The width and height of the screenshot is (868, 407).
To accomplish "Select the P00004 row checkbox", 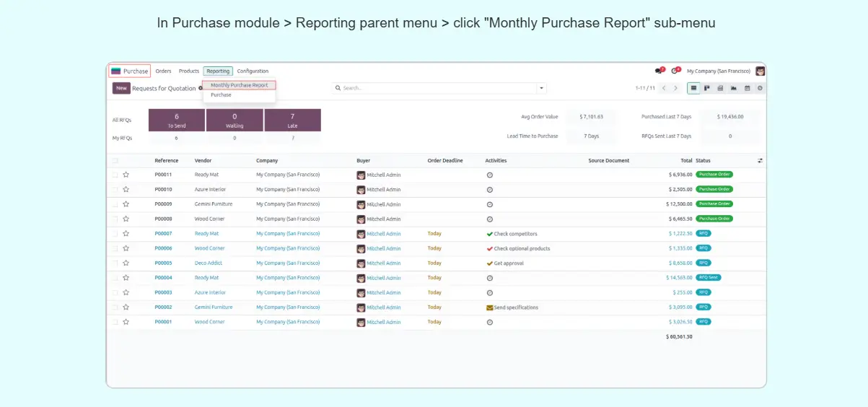I will [115, 278].
